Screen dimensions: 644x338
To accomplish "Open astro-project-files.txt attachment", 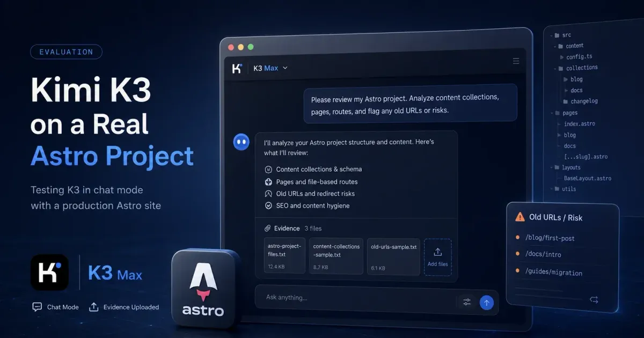I will click(x=284, y=256).
